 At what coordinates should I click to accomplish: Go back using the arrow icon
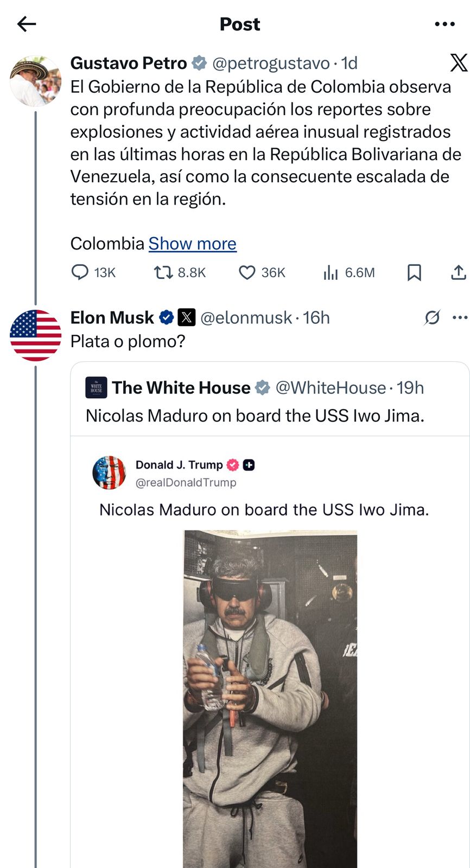tap(26, 24)
